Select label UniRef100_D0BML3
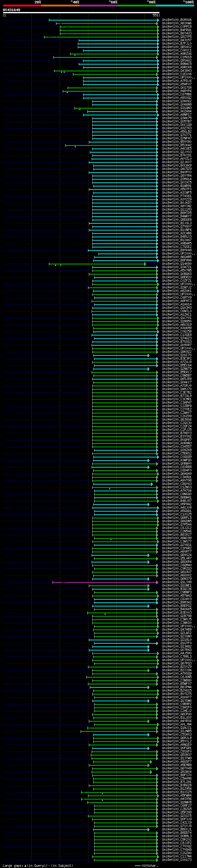Screen dimensions: 197x868 coord(176,836)
